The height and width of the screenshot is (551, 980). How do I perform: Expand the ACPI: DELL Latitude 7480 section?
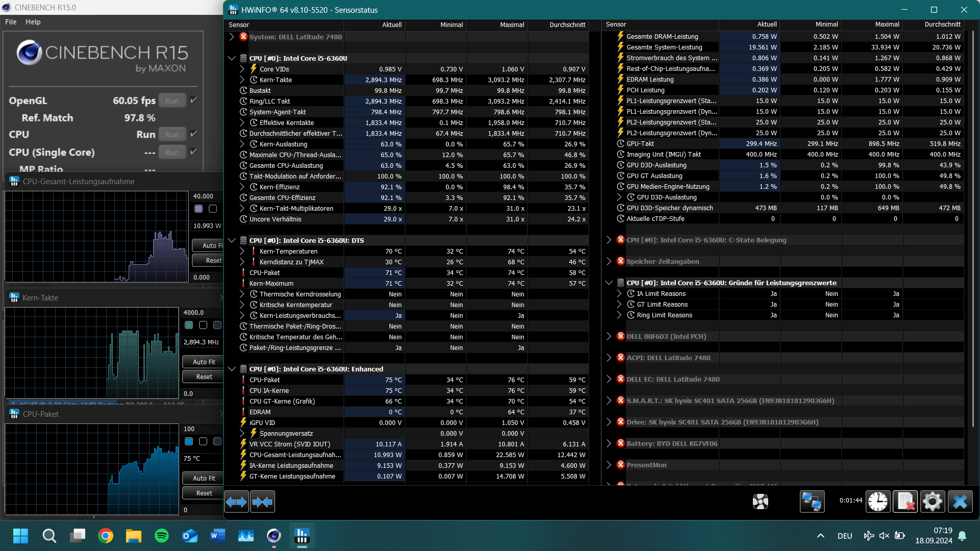pyautogui.click(x=608, y=358)
